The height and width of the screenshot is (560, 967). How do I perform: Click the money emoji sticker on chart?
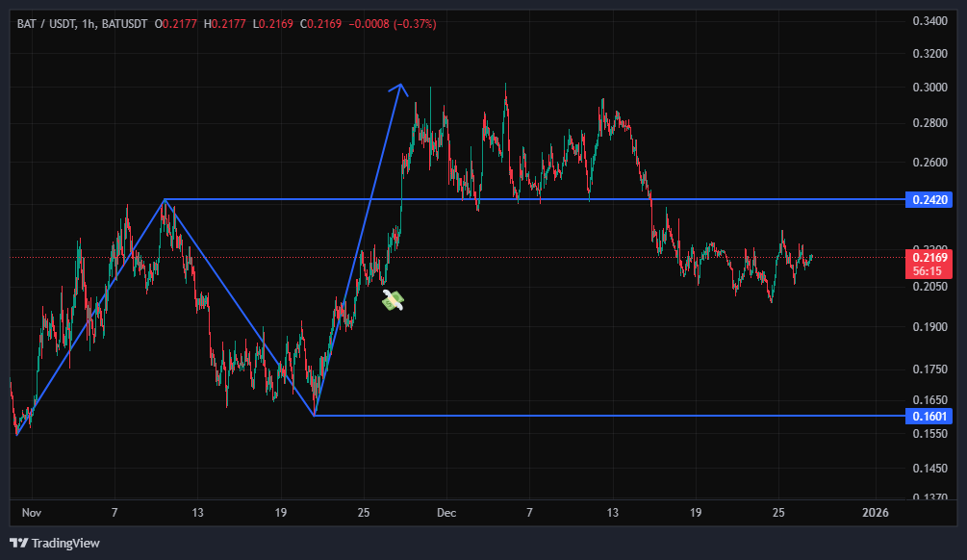point(393,300)
